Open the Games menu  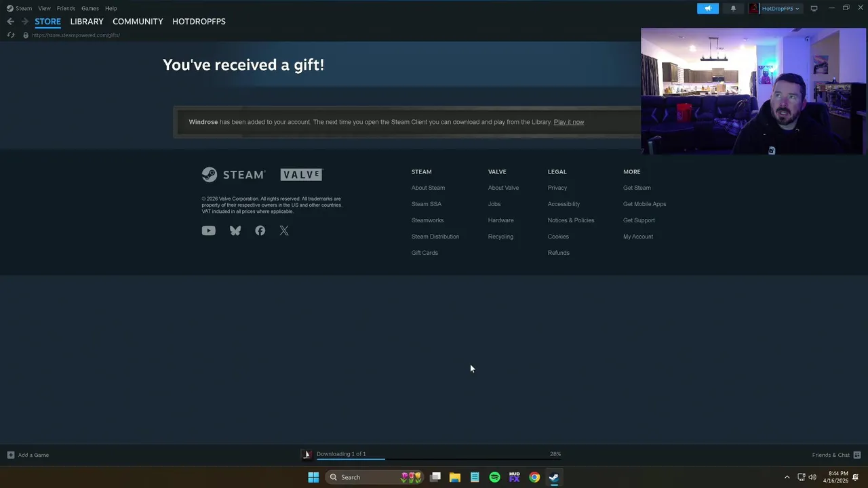pos(90,8)
